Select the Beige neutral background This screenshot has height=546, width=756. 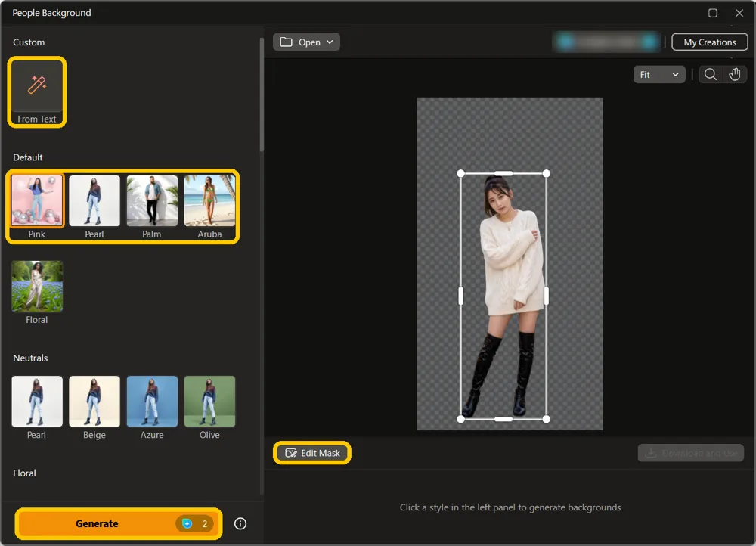click(94, 402)
